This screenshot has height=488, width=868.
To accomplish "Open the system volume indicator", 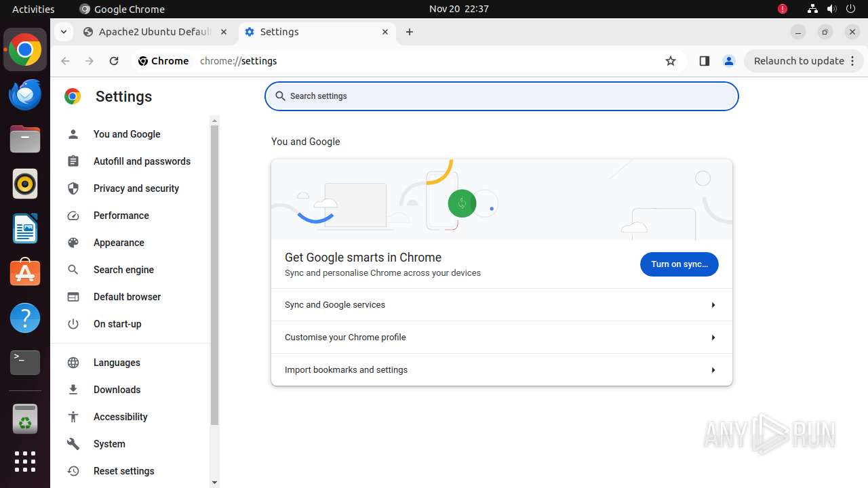I will 832,9.
